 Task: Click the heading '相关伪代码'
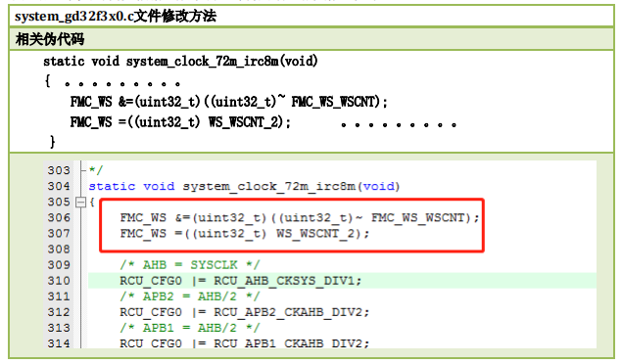pos(50,39)
